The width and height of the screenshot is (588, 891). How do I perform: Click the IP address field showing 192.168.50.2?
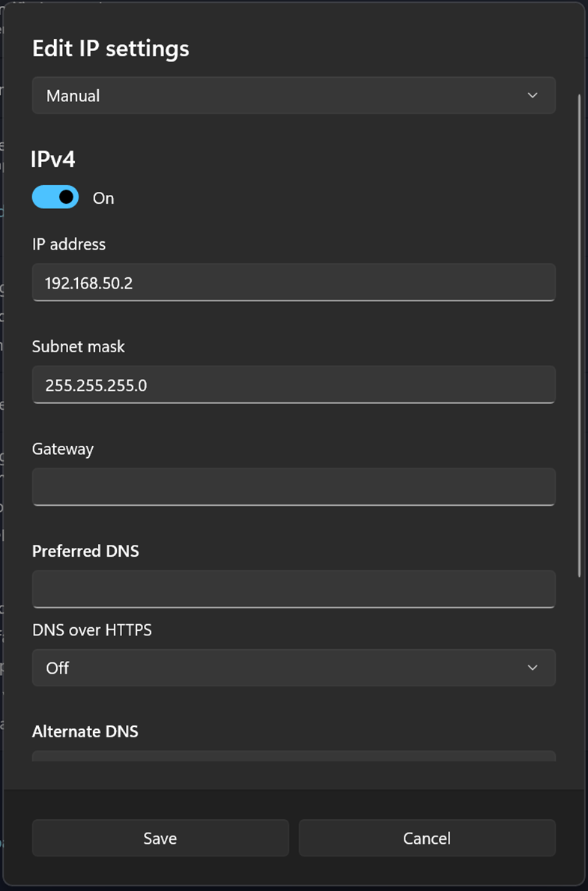point(293,283)
